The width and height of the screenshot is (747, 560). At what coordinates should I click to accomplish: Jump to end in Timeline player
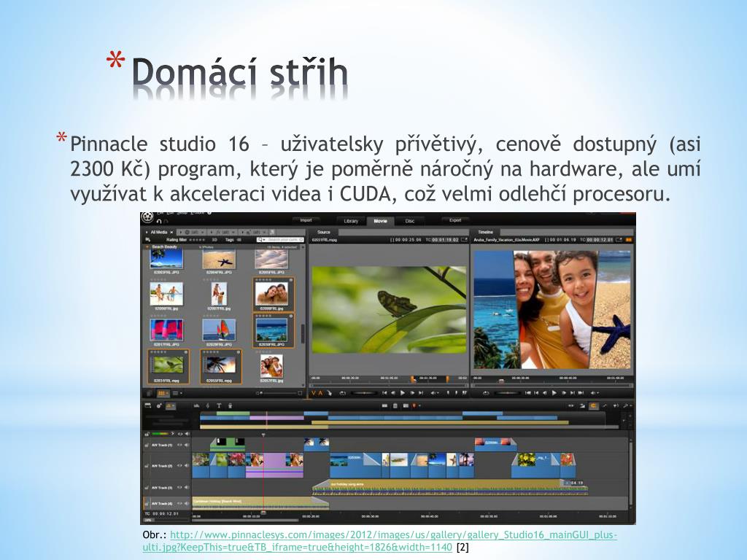pyautogui.click(x=581, y=393)
